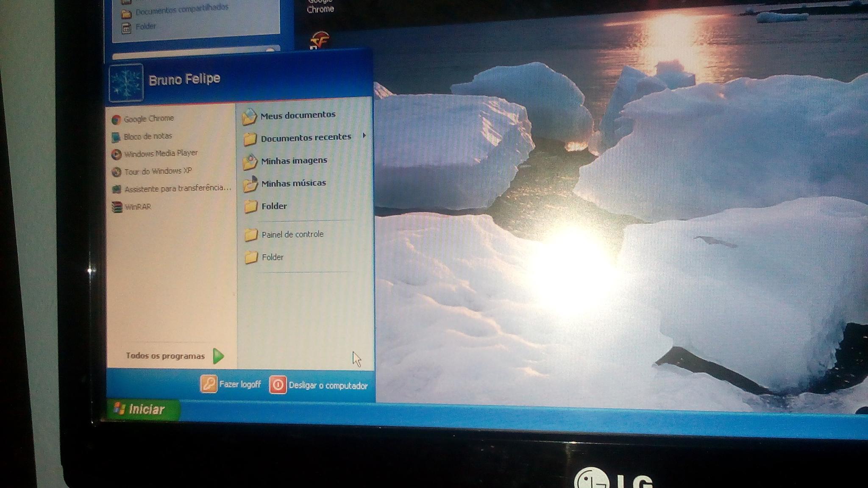
Task: Open Documentos compartilhados in the background window
Action: [x=182, y=10]
